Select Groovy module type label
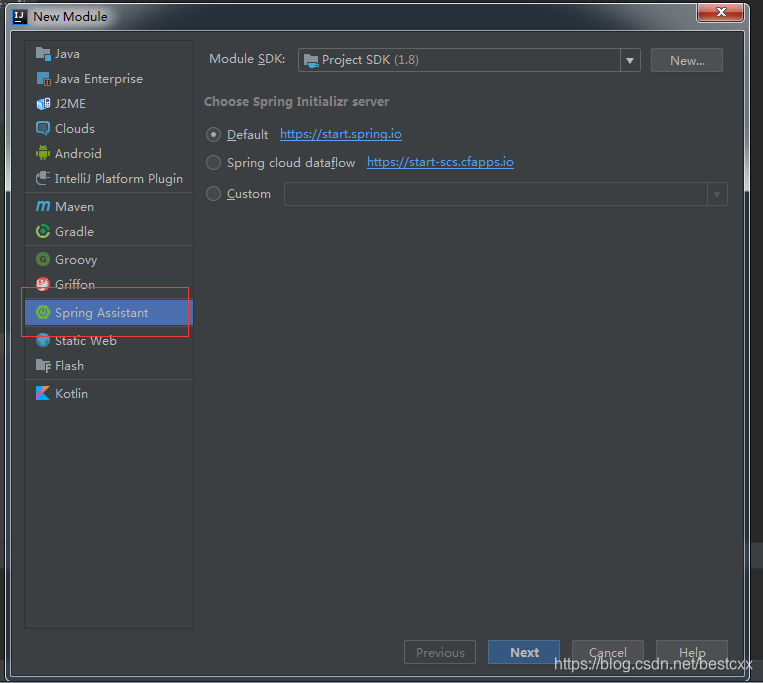The width and height of the screenshot is (763, 683). click(x=76, y=260)
